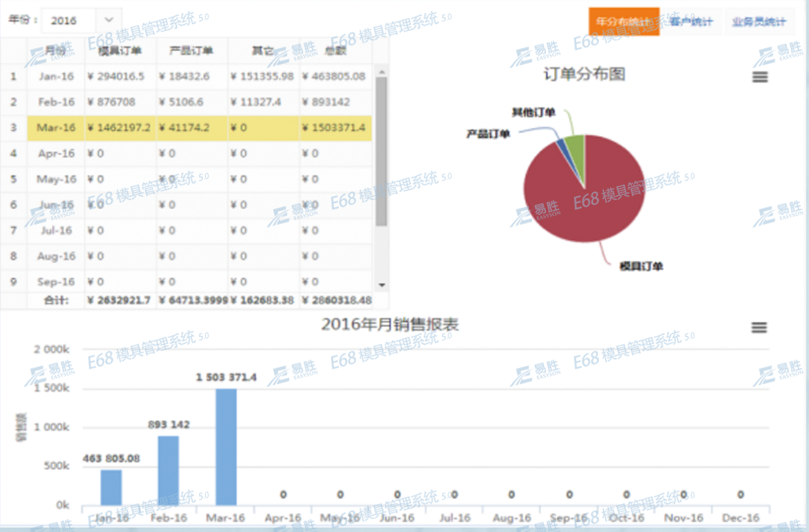
Task: Click the Feb-16 bar in sales chart
Action: click(x=168, y=471)
